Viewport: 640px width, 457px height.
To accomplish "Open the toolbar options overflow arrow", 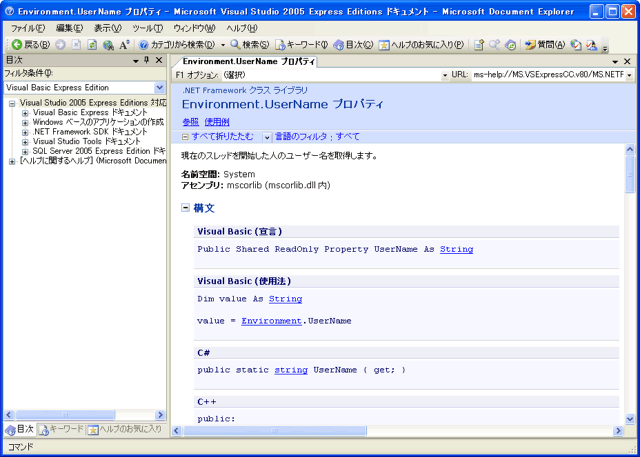I will (x=605, y=47).
